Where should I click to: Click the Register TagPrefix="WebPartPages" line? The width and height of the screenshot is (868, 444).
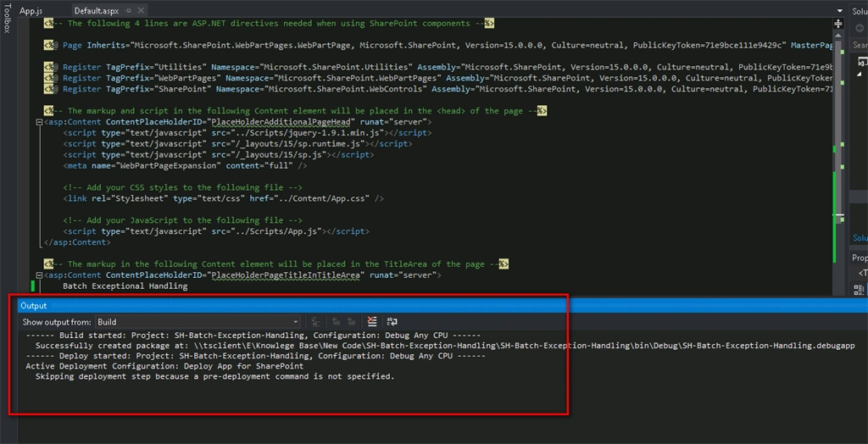click(438, 78)
